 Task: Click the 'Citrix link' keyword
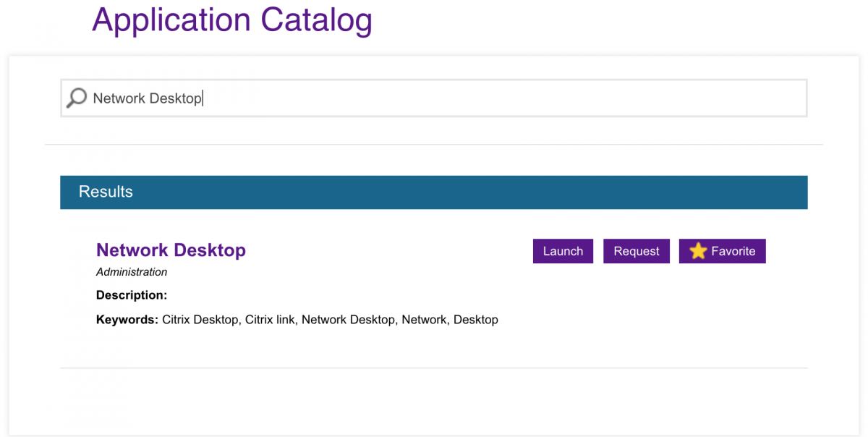[270, 319]
